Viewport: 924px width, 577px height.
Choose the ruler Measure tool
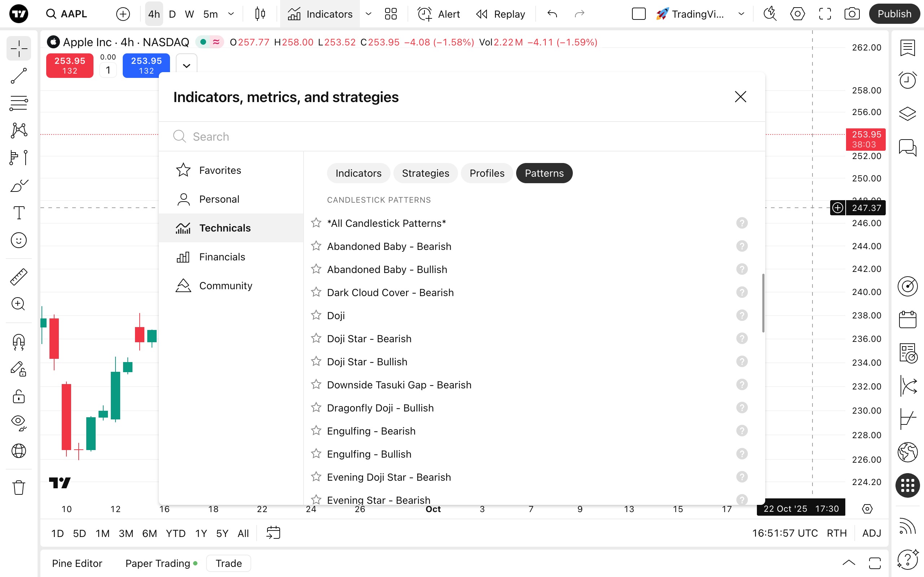coord(18,277)
